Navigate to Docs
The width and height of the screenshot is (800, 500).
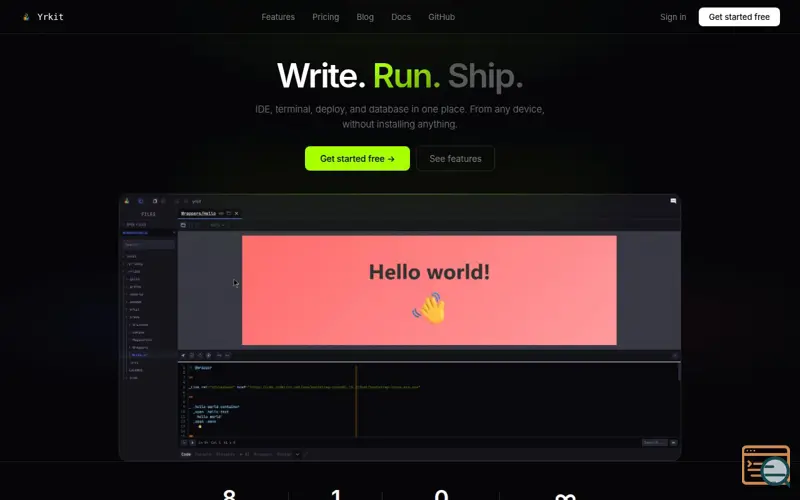(x=401, y=17)
